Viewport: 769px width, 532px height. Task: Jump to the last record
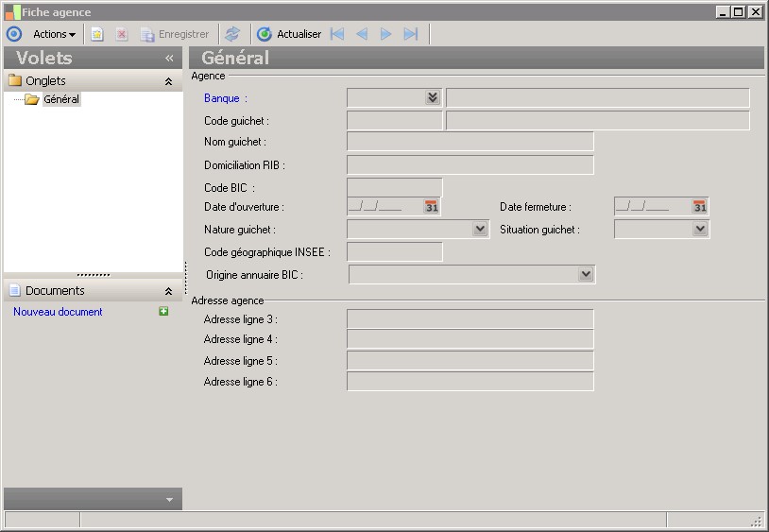pos(410,34)
